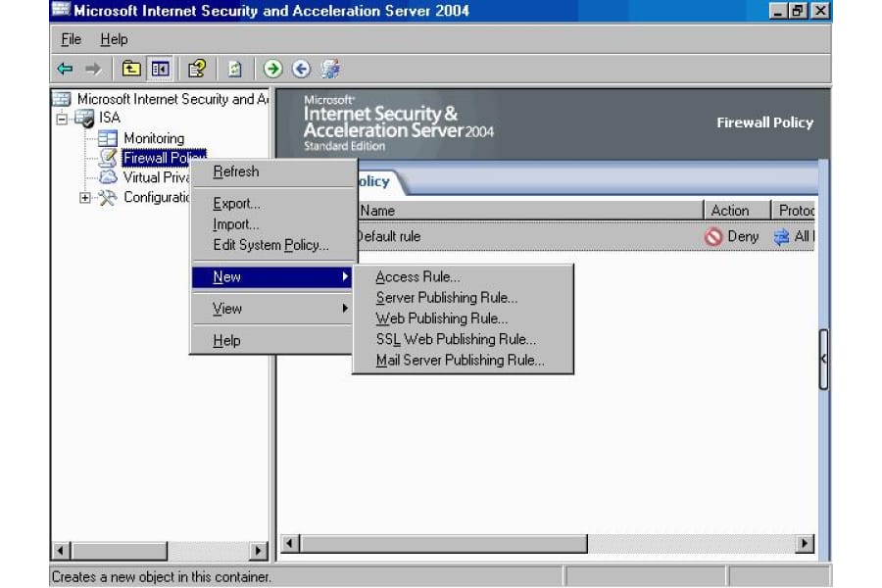
Task: Click the Deny text in the Action column
Action: pyautogui.click(x=743, y=237)
